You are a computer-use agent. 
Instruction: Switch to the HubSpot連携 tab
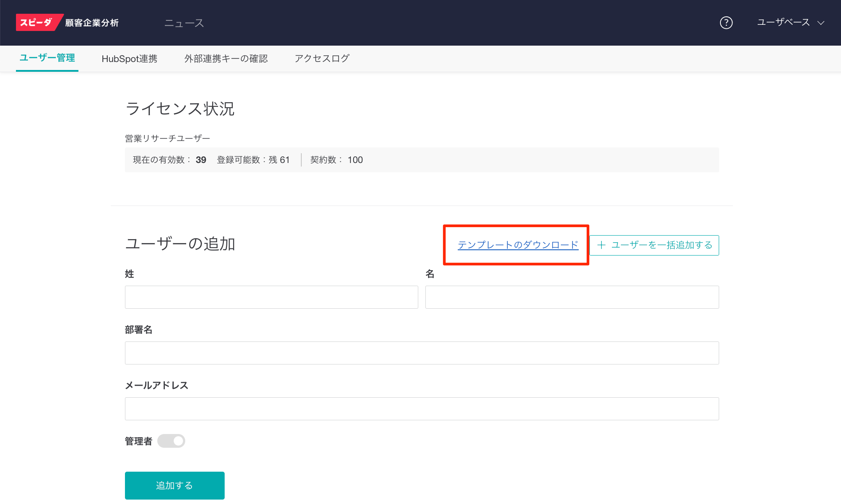tap(129, 58)
